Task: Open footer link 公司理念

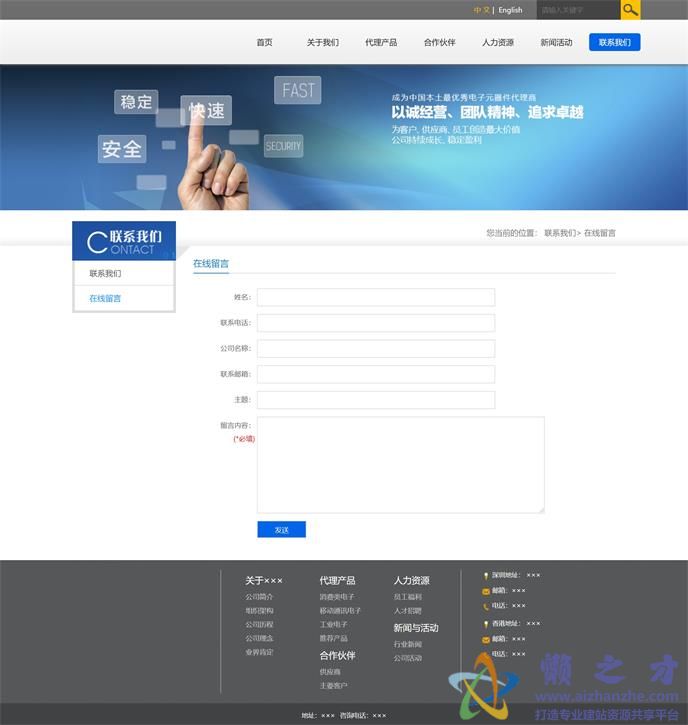Action: tap(259, 639)
